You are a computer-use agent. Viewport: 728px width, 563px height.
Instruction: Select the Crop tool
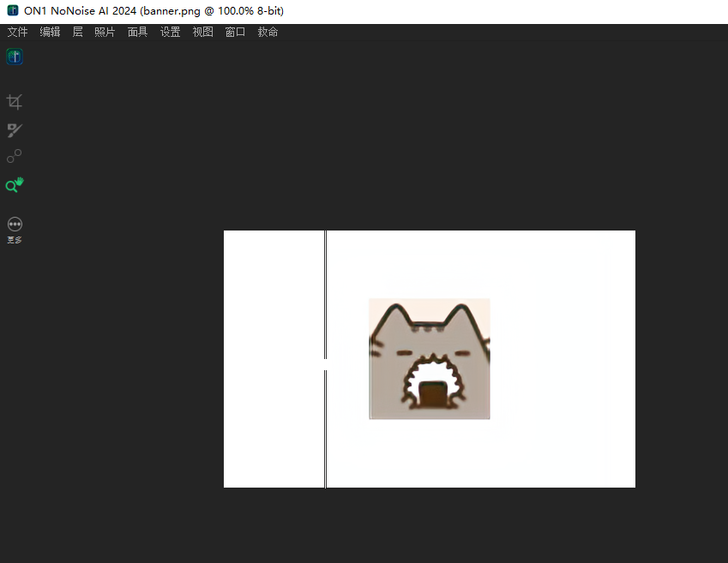pos(15,102)
